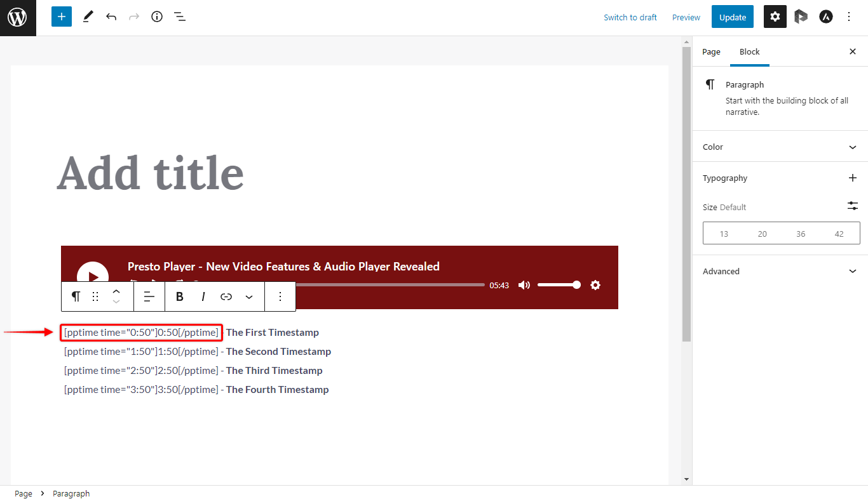Play the Presto Player audio
868x499 pixels.
[93, 277]
